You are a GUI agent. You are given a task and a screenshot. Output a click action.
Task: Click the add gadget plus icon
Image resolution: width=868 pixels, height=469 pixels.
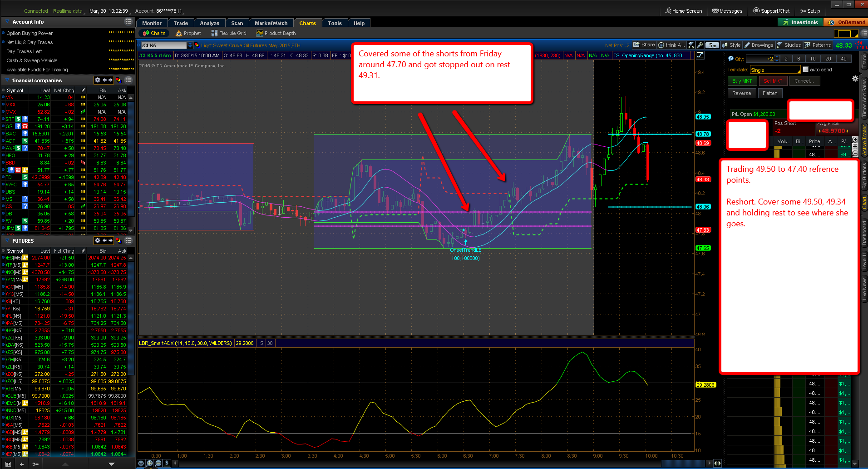21,464
